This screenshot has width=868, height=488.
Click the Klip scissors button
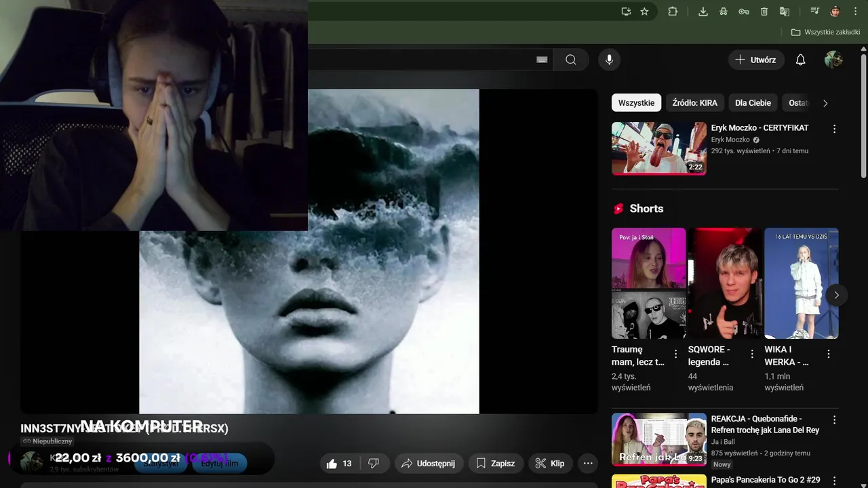coord(551,464)
